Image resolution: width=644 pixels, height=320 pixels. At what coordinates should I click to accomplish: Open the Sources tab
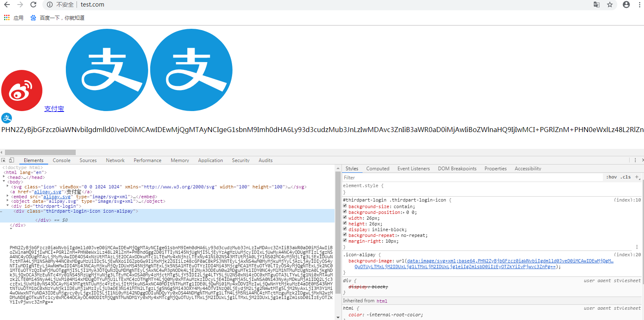pos(88,160)
